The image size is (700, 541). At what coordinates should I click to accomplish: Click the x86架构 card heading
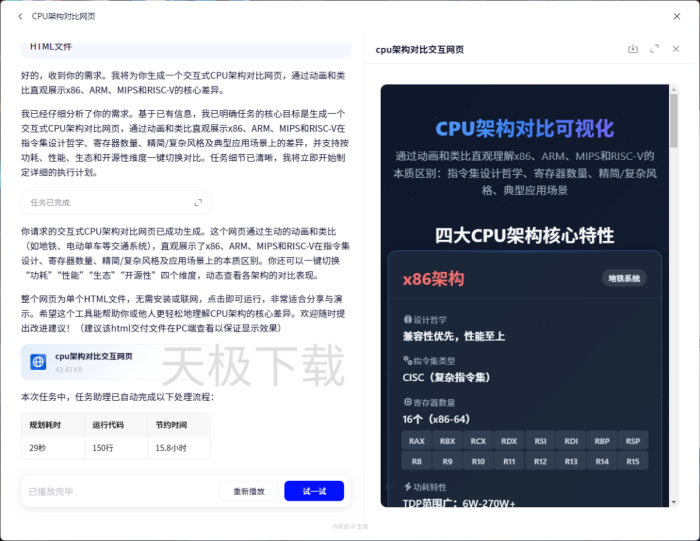coord(433,279)
